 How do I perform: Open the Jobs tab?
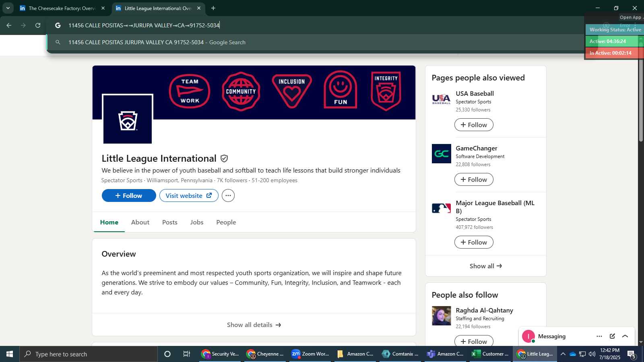click(197, 222)
